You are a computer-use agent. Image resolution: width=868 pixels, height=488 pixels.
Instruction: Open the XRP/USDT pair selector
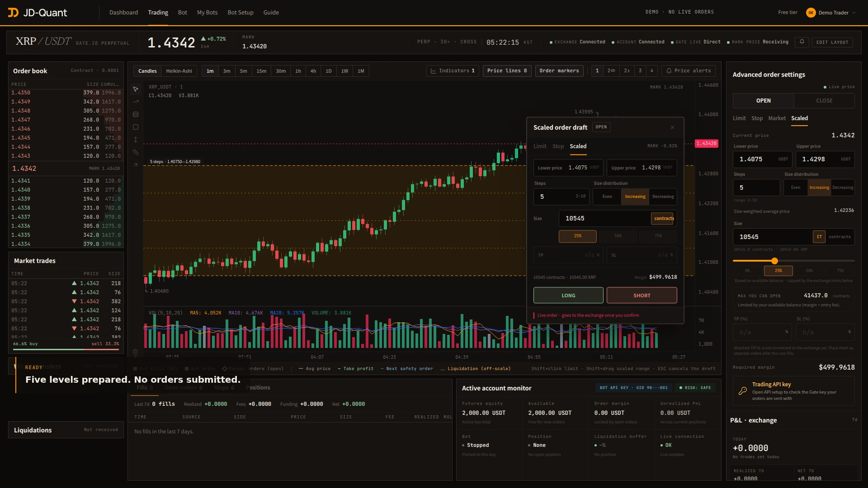pos(43,42)
